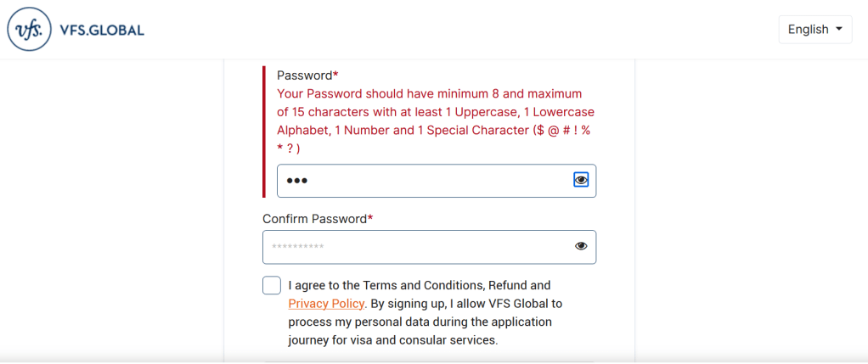The width and height of the screenshot is (868, 364).
Task: Tick the Terms and Conditions agreement checkbox
Action: pos(272,285)
